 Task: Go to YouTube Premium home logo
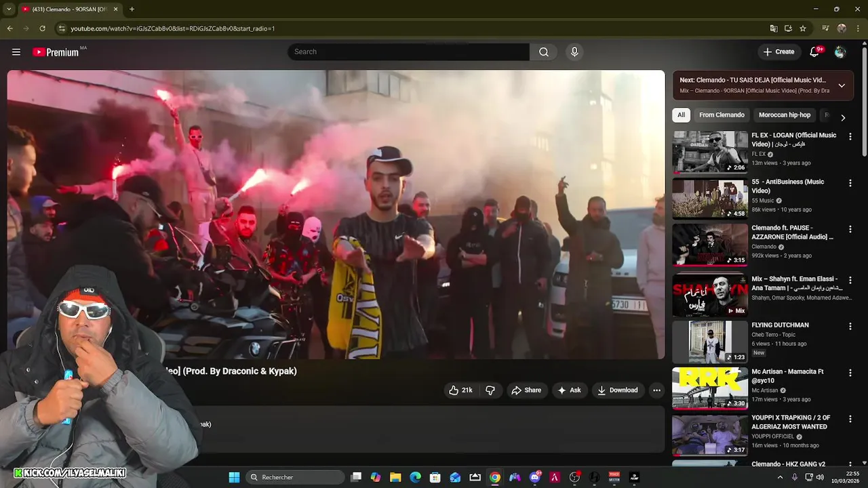pos(56,52)
